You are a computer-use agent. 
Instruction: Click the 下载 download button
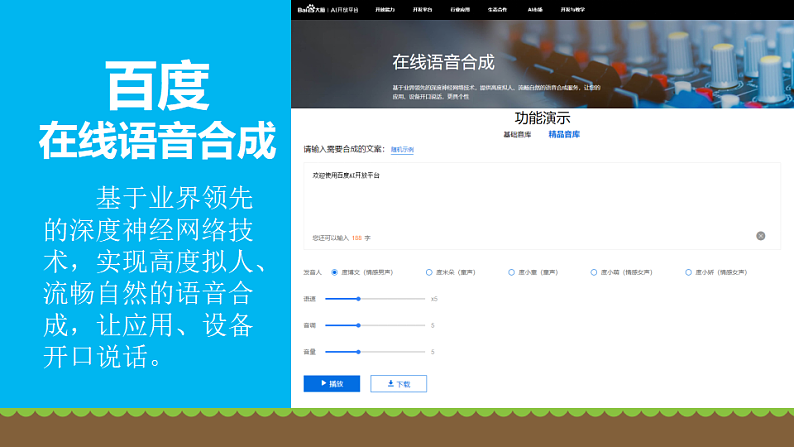click(x=398, y=383)
